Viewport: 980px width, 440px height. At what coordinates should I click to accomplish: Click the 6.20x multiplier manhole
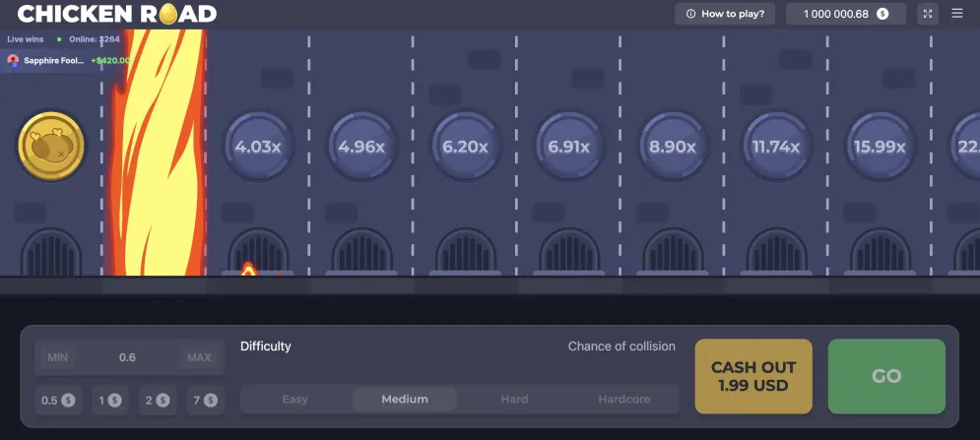[465, 147]
